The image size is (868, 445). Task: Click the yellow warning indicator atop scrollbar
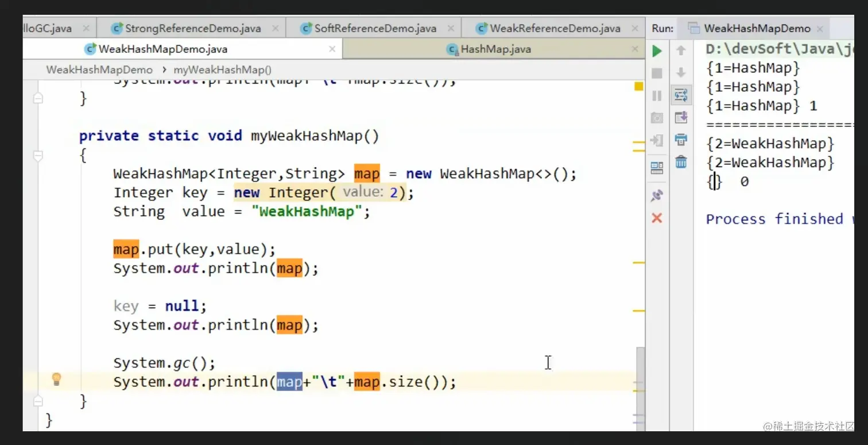click(638, 86)
